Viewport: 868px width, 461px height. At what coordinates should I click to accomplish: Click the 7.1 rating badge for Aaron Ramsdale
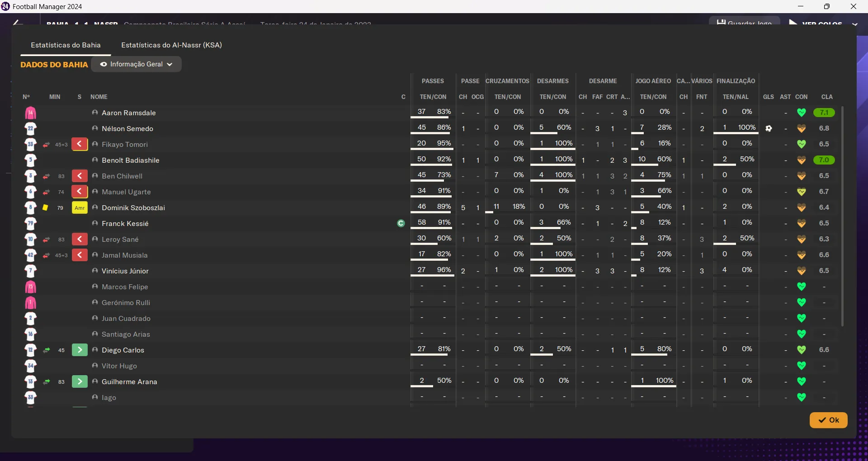pyautogui.click(x=824, y=113)
